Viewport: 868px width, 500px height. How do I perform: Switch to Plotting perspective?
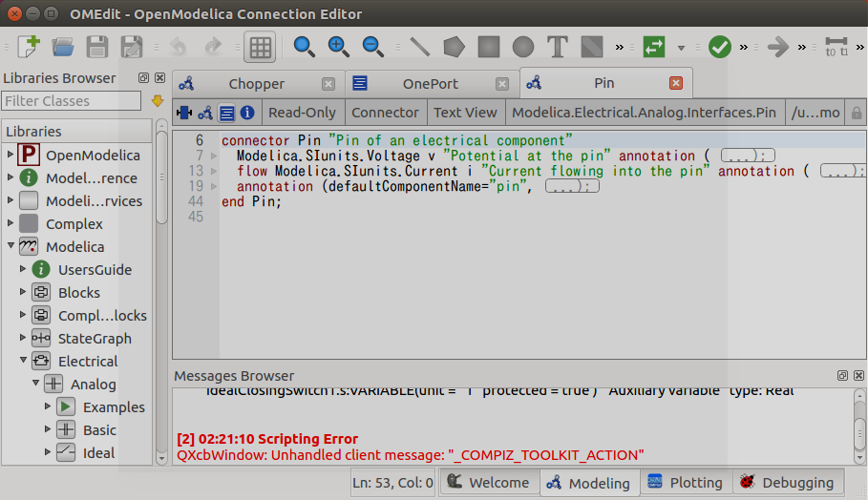click(x=687, y=482)
